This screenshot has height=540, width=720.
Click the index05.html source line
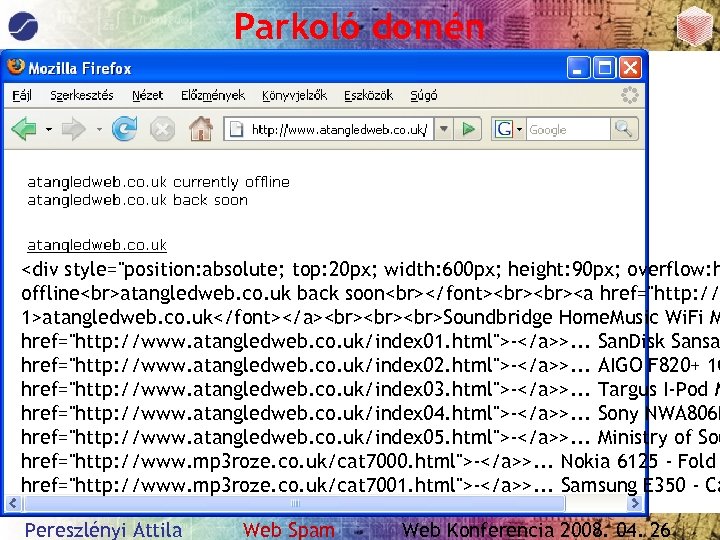point(370,437)
